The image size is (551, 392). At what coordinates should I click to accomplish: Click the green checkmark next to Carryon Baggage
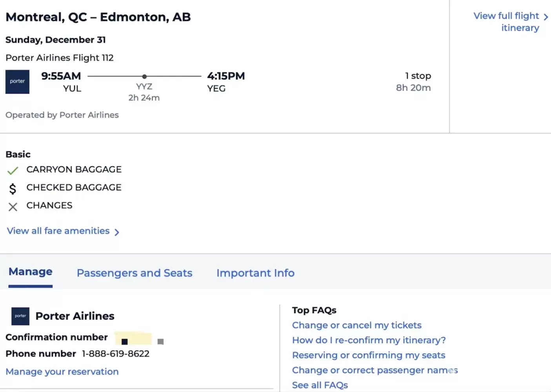point(13,171)
